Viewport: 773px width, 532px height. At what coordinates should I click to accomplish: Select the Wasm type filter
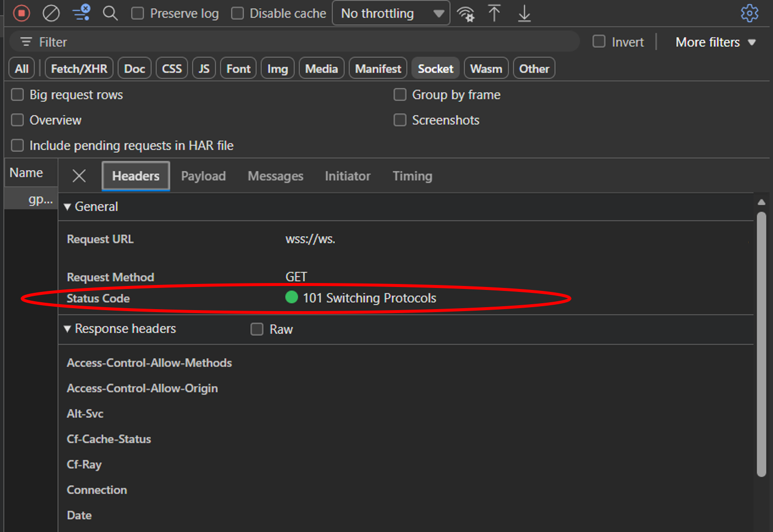pyautogui.click(x=486, y=69)
